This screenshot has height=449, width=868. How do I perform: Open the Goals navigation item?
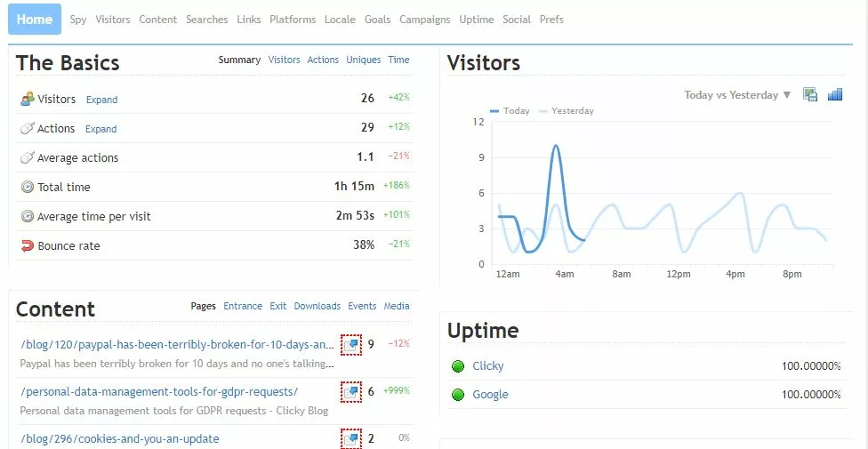pos(378,20)
